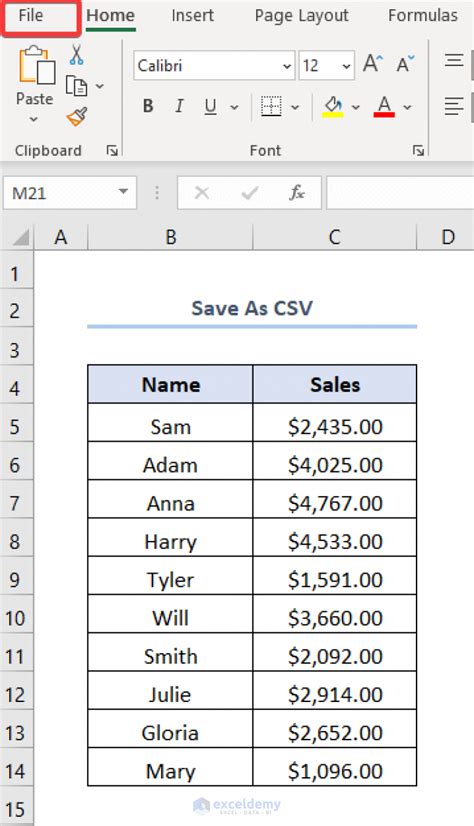Click the Paste clipboard icon
The width and height of the screenshot is (474, 826).
click(x=36, y=66)
